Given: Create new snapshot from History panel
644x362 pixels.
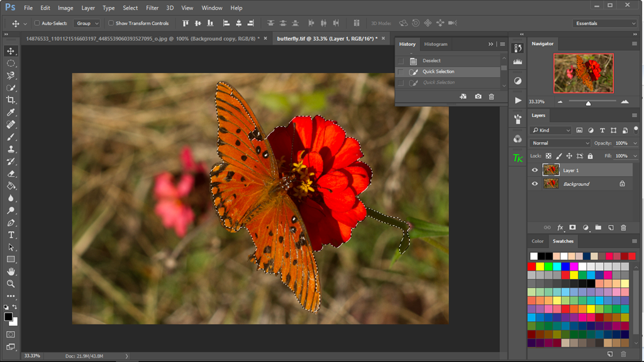Looking at the screenshot, I should click(478, 97).
